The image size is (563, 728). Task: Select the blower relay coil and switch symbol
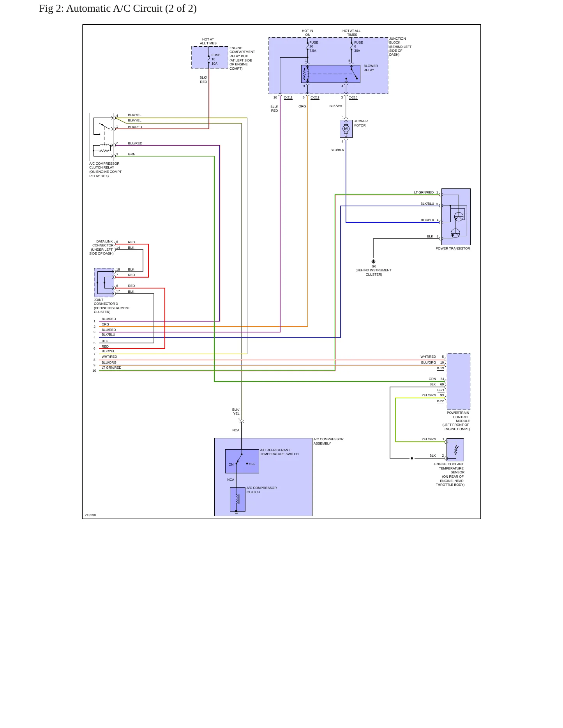click(331, 74)
